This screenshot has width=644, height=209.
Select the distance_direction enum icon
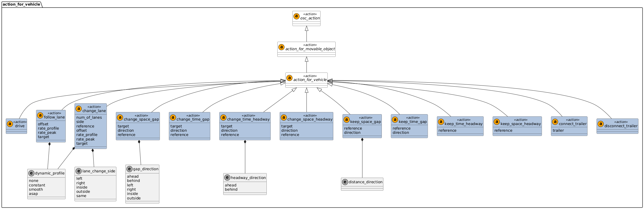point(345,182)
